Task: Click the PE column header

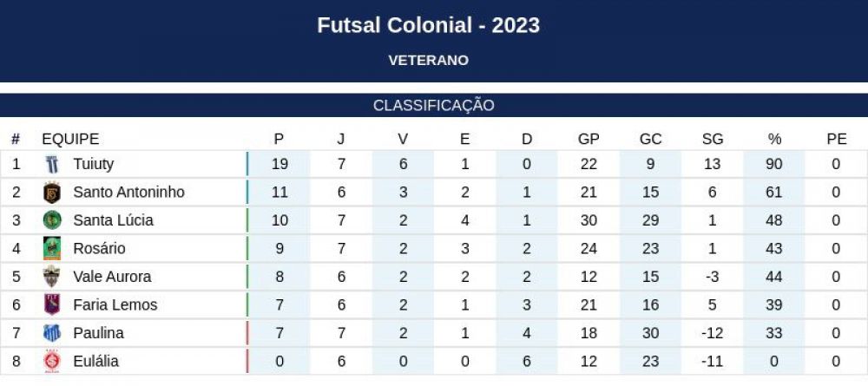Action: [837, 140]
